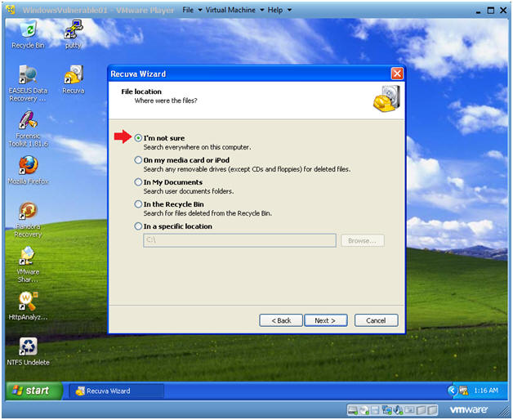513x420 pixels.
Task: Go back with the Back button
Action: click(281, 320)
